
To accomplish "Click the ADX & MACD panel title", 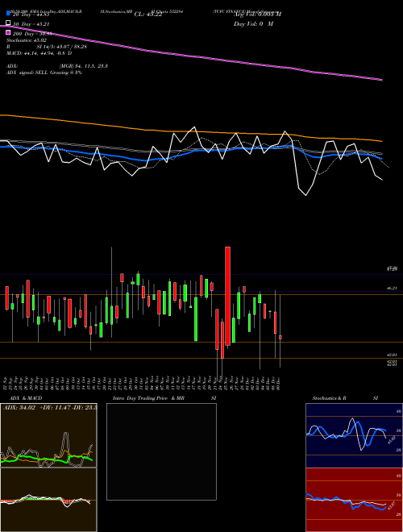I will click(x=26, y=398).
